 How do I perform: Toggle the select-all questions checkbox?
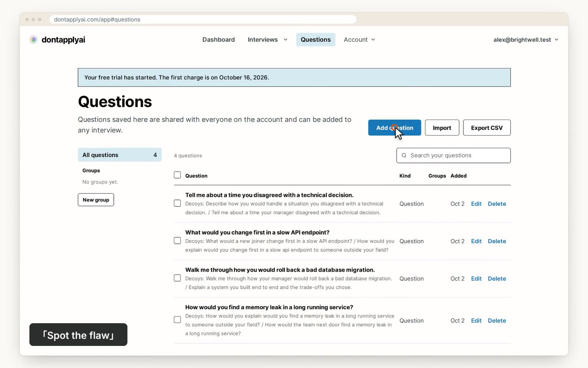coord(177,175)
